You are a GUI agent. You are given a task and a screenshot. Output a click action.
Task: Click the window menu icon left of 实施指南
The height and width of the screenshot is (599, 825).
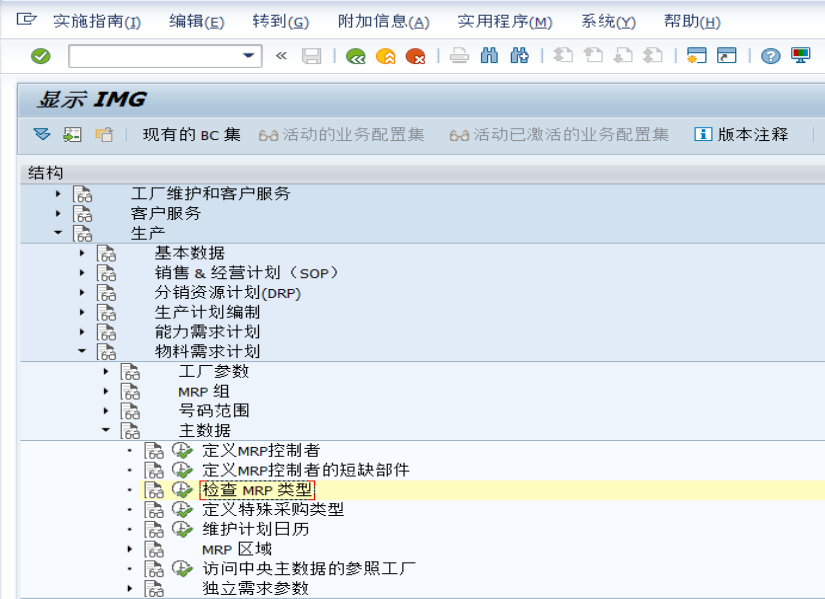(26, 19)
